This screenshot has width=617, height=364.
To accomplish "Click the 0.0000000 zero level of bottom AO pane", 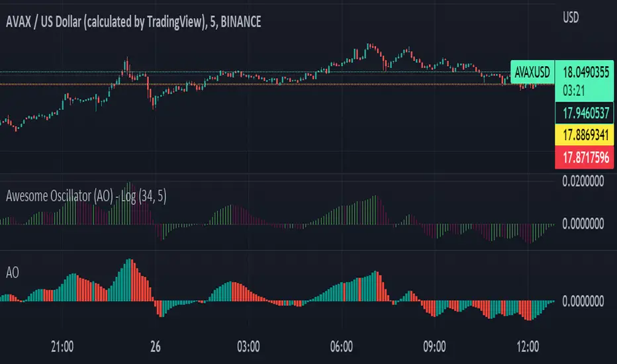I will pos(583,301).
